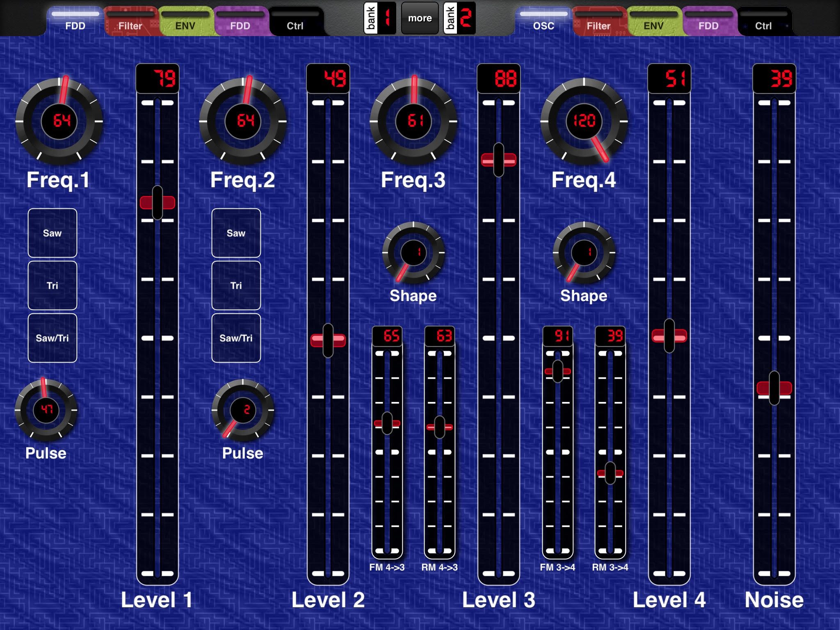Screen dimensions: 840x630
Task: Click the Level 2 value display reading 49
Action: [x=328, y=79]
